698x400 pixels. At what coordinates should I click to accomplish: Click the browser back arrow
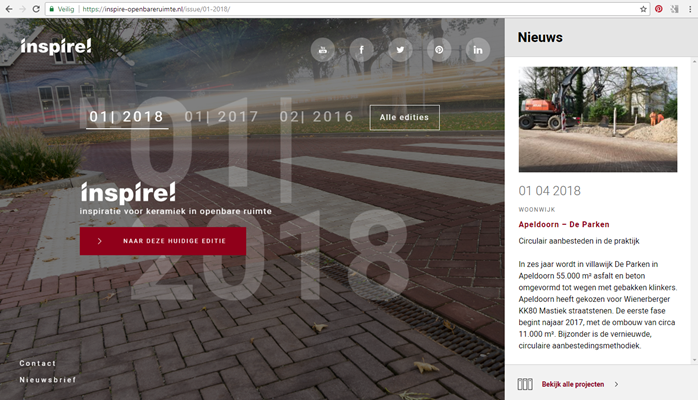tap(8, 8)
